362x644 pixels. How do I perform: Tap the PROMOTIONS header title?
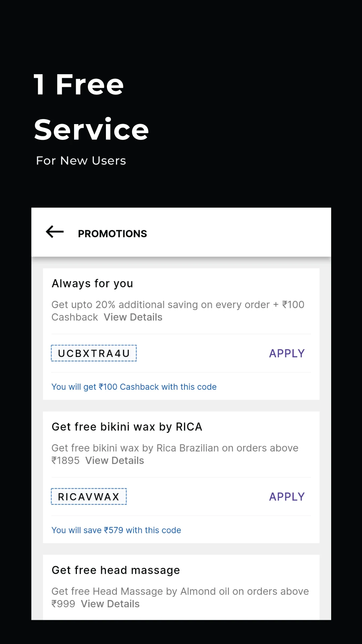tap(113, 233)
